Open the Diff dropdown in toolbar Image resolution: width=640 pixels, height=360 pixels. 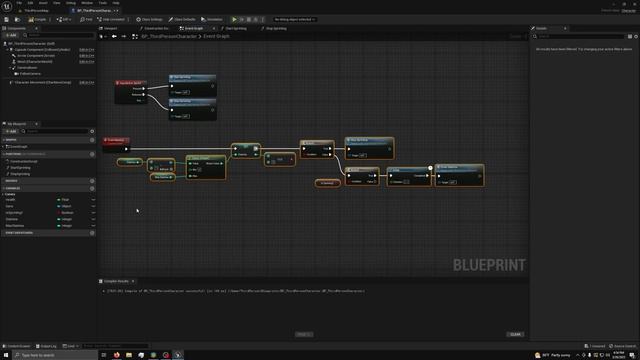pyautogui.click(x=64, y=19)
